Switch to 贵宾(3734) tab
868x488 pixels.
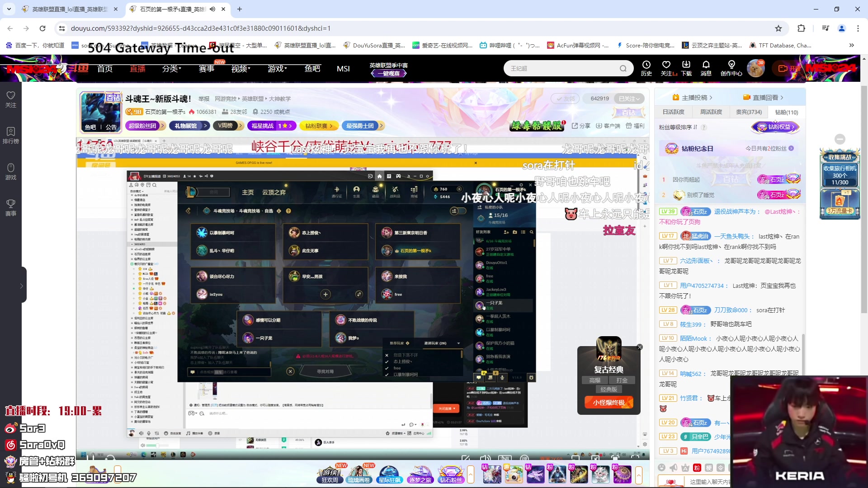click(749, 112)
